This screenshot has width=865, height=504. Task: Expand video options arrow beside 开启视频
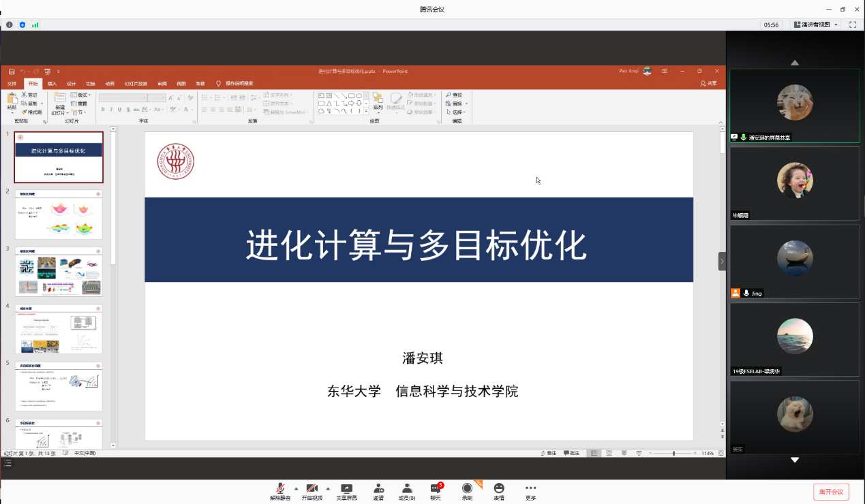pos(328,488)
